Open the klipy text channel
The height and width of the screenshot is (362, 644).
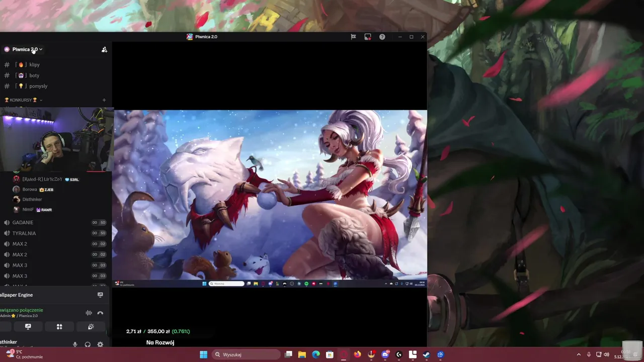55,64
